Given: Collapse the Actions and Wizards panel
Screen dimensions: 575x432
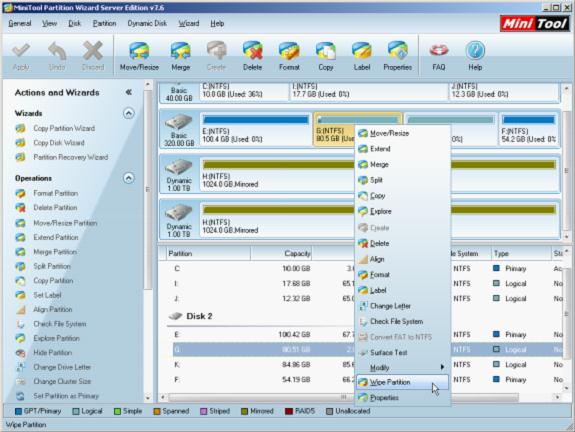Looking at the screenshot, I should pyautogui.click(x=129, y=92).
